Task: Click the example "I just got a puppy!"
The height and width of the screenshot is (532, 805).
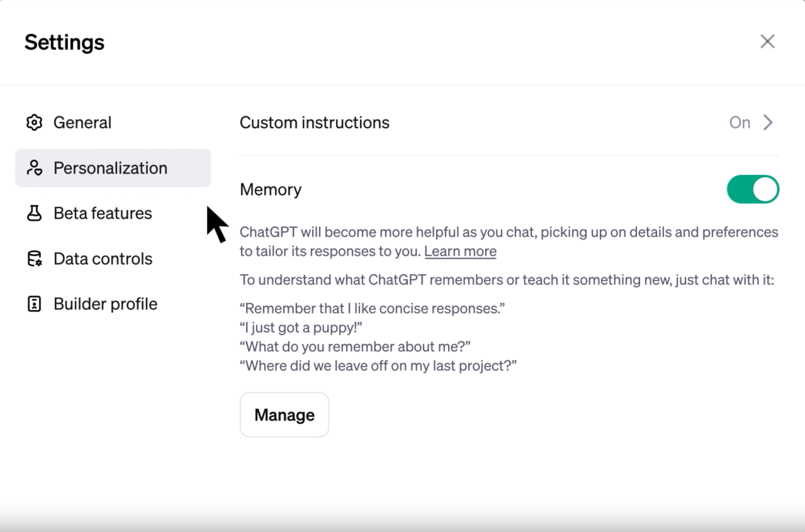Action: point(301,328)
